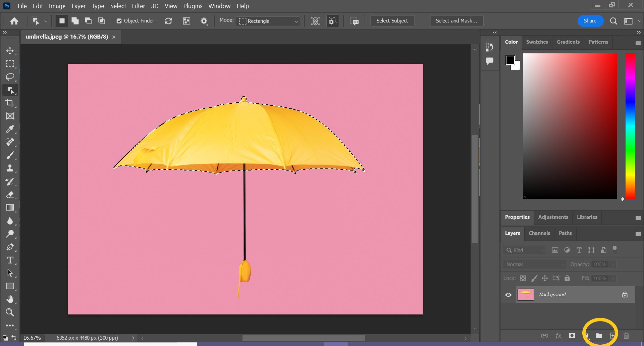644x346 pixels.
Task: Click the Select Subject button
Action: pos(392,21)
